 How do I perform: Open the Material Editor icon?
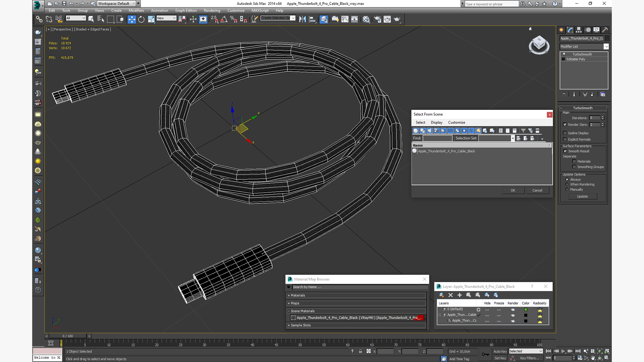pyautogui.click(x=366, y=19)
